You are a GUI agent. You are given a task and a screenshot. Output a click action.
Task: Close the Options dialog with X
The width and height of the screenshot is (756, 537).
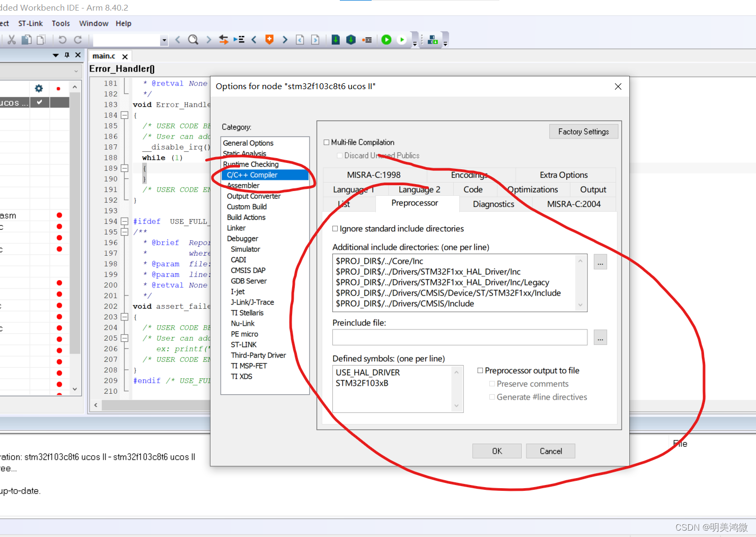tap(618, 86)
